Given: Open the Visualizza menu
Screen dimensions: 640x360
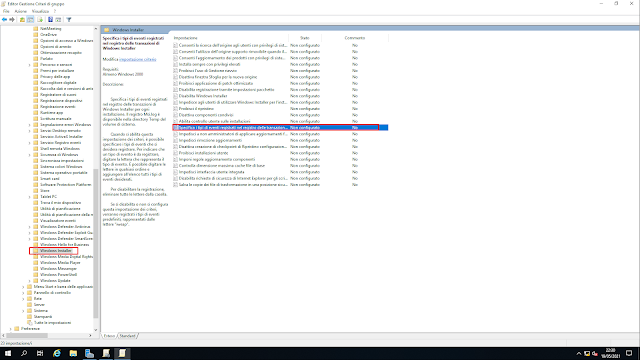Looking at the screenshot, I should [x=40, y=11].
